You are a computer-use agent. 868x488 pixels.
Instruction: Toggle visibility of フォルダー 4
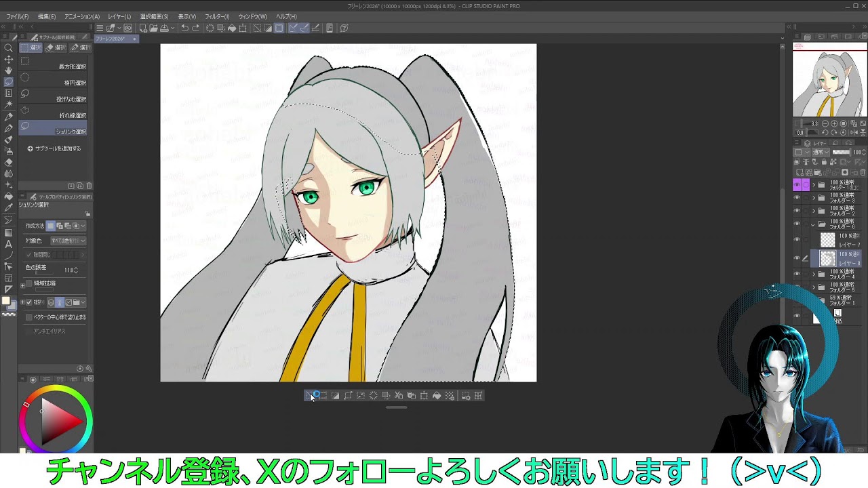797,274
